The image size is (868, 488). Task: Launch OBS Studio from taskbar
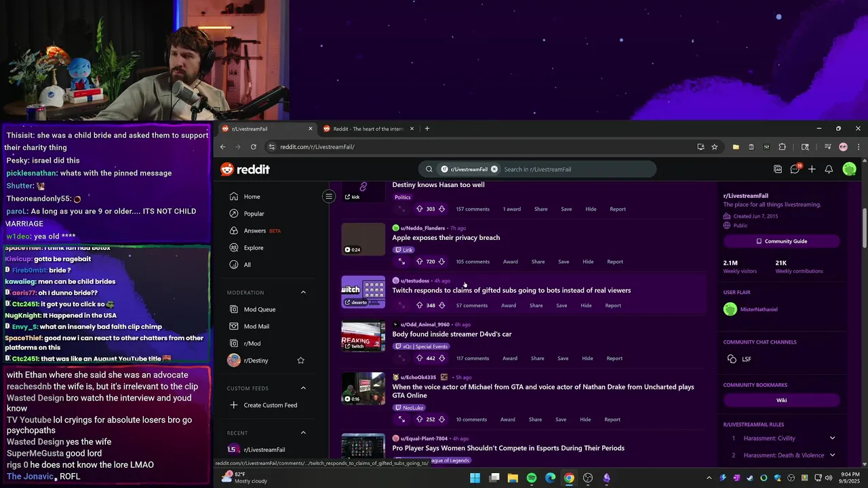click(588, 478)
